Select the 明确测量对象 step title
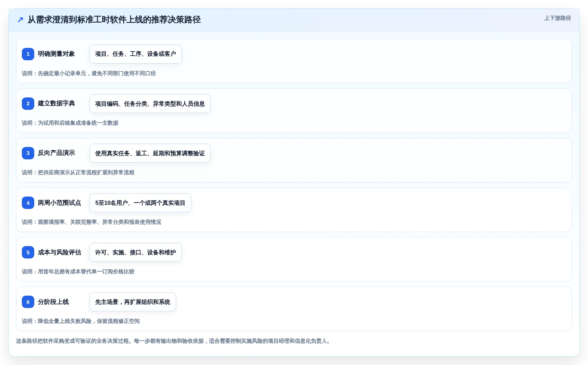The image size is (588, 365). point(56,54)
